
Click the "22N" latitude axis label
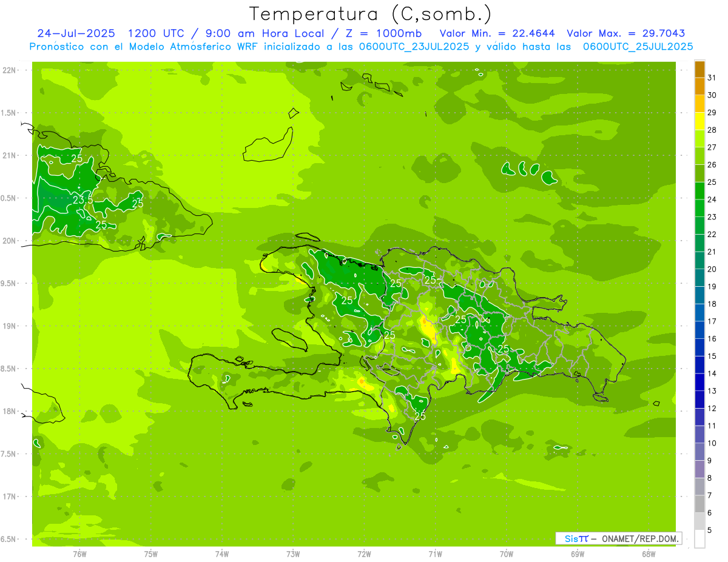10,70
